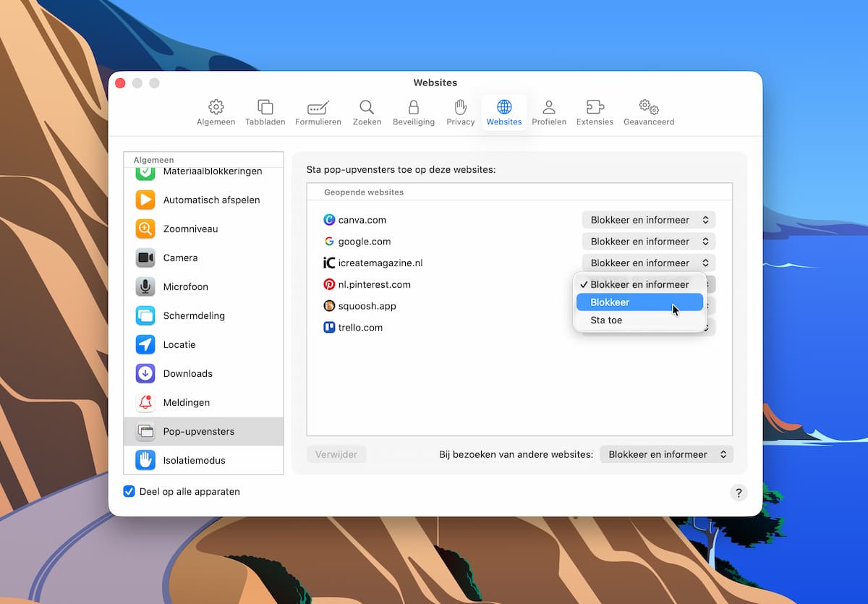Toggle the Deel op alle apparaten checkbox
Screen dimensions: 868x604
coord(129,491)
